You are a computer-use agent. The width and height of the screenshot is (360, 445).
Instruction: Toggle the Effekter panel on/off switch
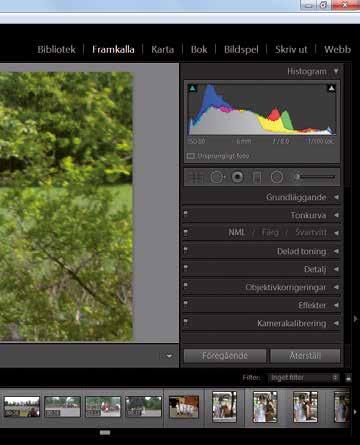click(186, 304)
